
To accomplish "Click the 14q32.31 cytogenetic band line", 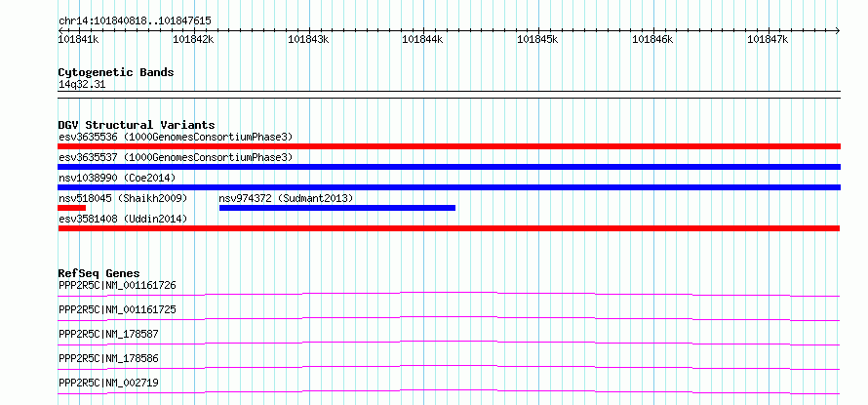I will (x=449, y=95).
